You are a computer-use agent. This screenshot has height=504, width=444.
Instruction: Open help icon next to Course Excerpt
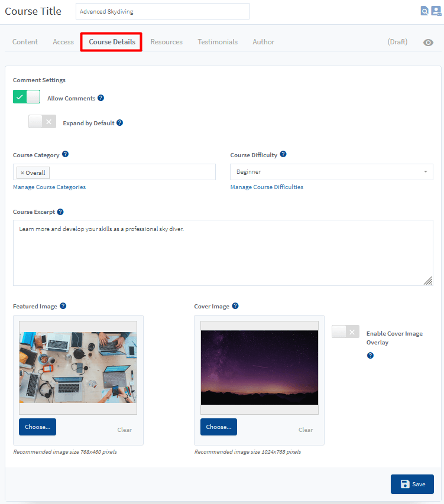coord(60,212)
